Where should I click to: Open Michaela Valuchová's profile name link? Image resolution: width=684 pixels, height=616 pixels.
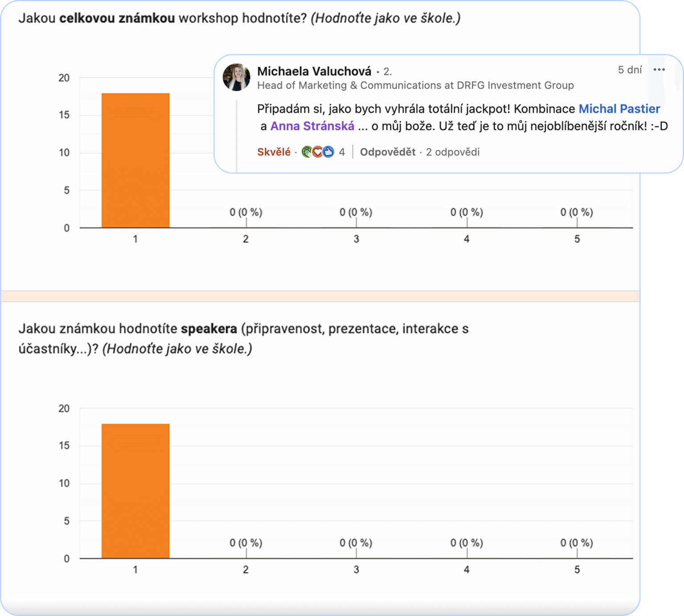click(314, 71)
